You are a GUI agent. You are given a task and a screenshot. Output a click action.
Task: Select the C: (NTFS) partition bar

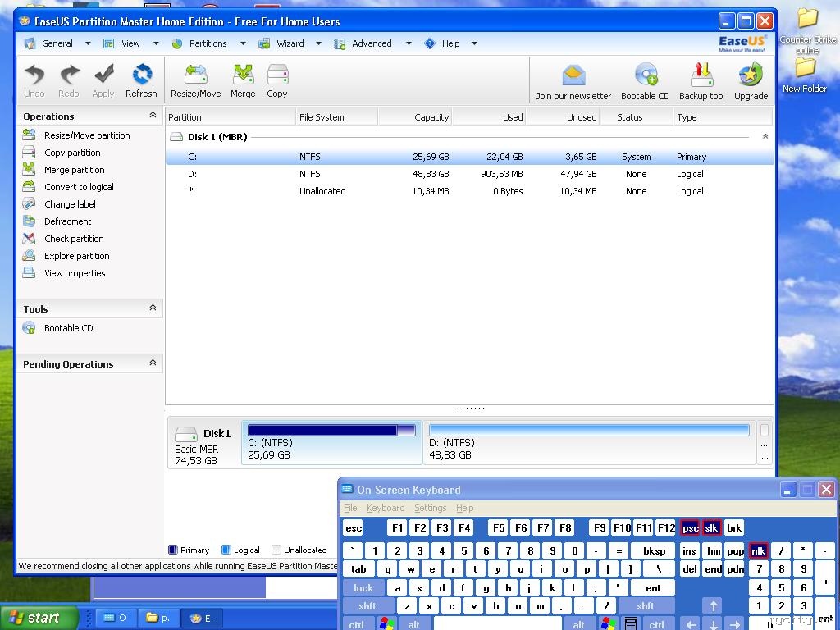click(331, 442)
